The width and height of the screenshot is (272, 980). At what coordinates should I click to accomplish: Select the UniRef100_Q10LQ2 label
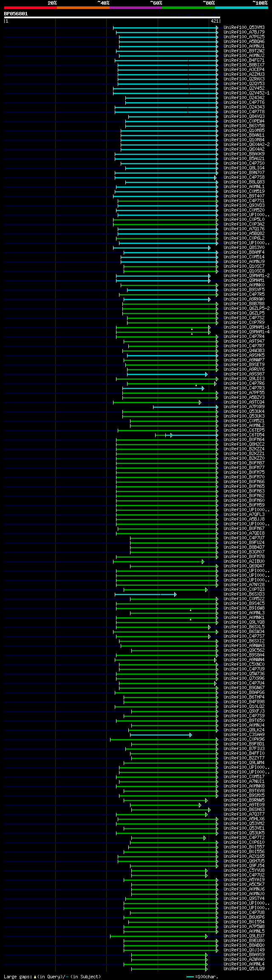click(244, 707)
